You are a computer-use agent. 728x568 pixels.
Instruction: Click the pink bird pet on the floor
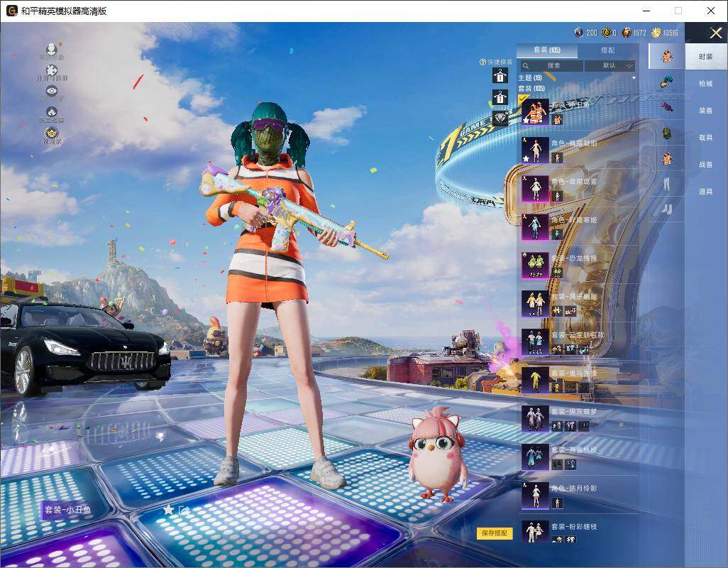click(x=437, y=454)
